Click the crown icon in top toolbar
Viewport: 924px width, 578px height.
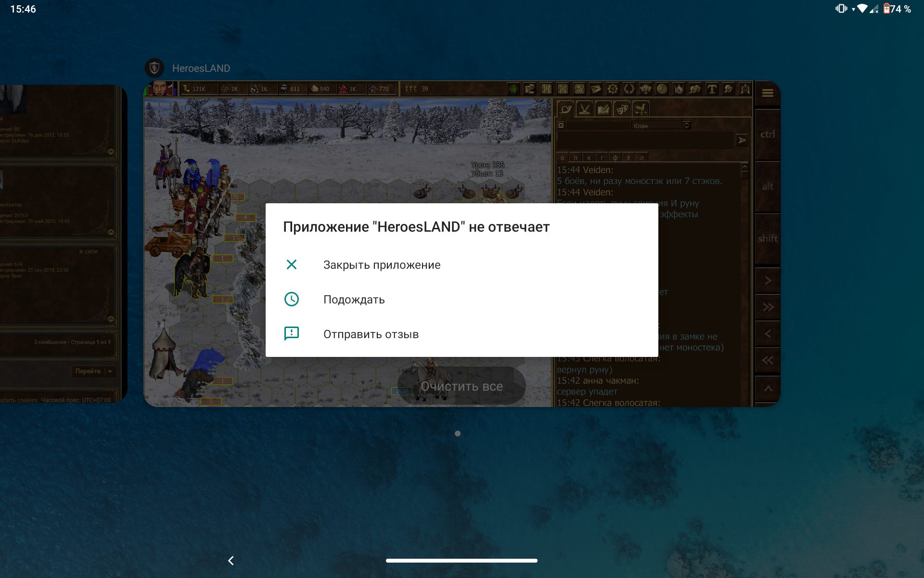[679, 89]
